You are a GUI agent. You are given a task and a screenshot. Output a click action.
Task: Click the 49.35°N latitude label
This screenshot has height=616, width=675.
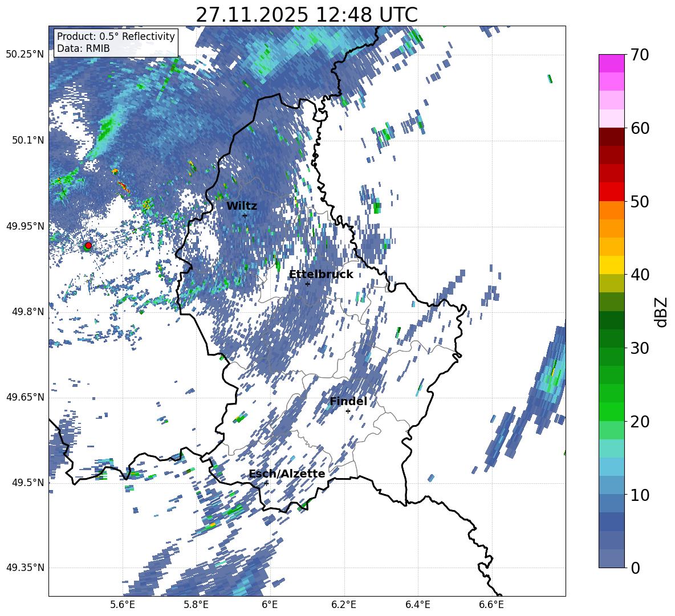tap(25, 568)
